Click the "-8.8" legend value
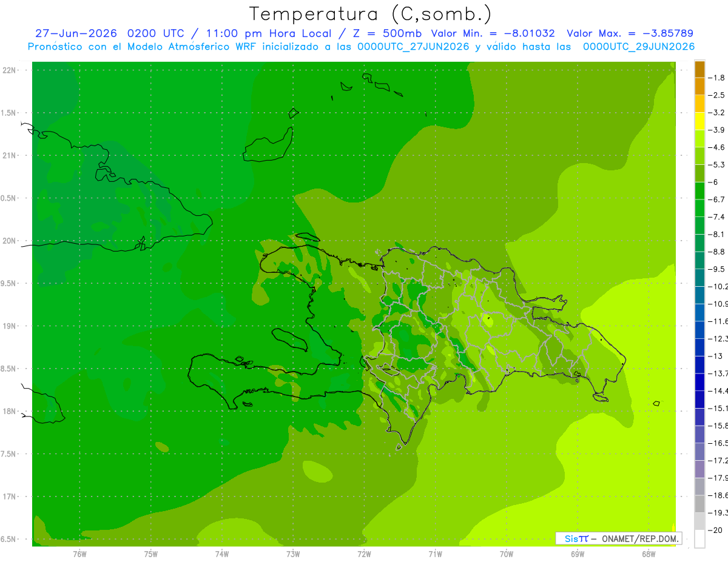Viewport: 728px width, 562px height. [x=717, y=252]
